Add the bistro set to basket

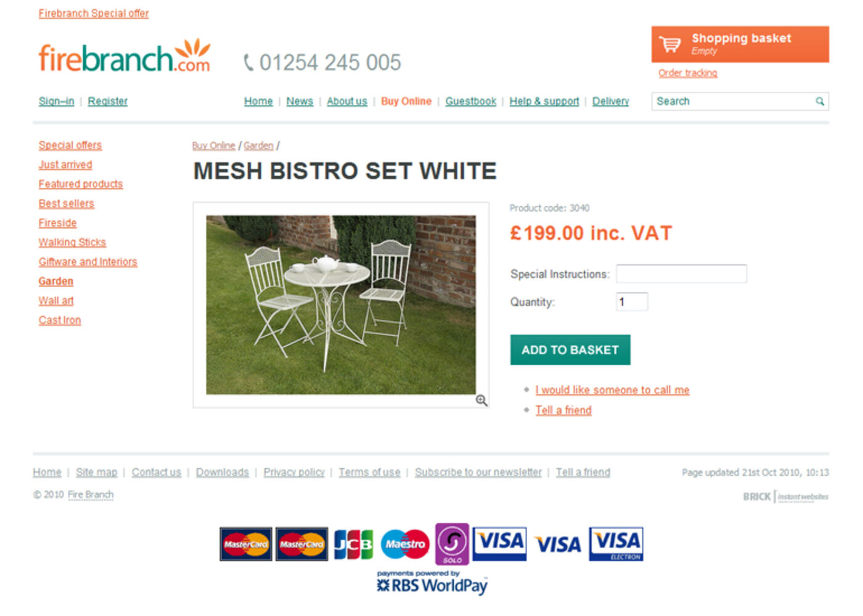pyautogui.click(x=570, y=350)
